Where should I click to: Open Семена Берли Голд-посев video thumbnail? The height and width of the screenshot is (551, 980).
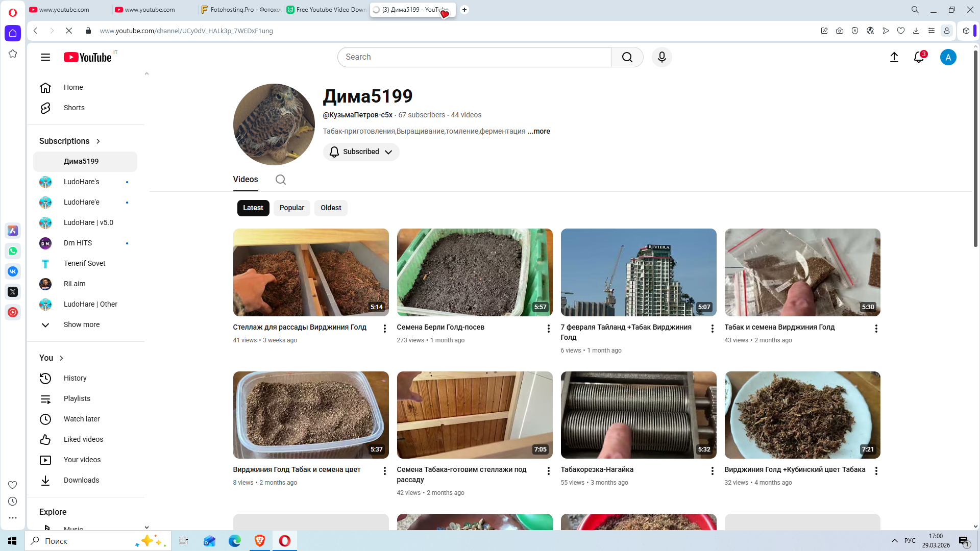(474, 272)
